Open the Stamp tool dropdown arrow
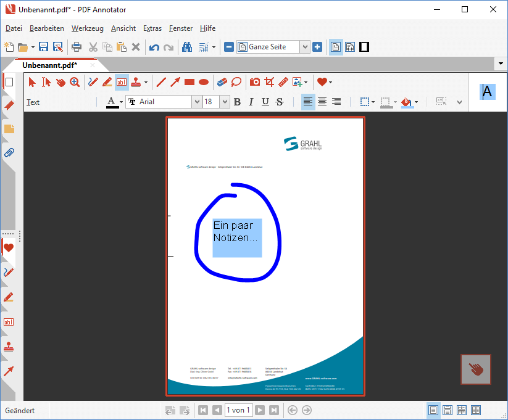Viewport: 508px width, 420px height. coord(146,82)
